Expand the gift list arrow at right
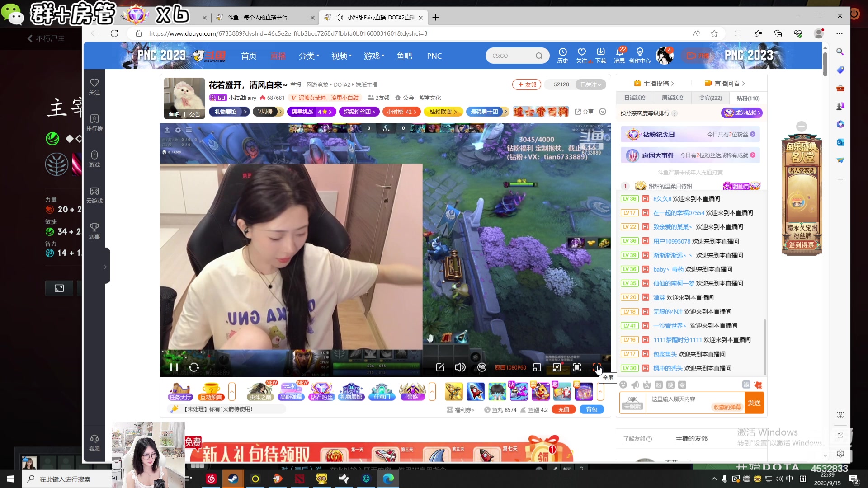Screen dimensions: 868x488 [x=600, y=391]
